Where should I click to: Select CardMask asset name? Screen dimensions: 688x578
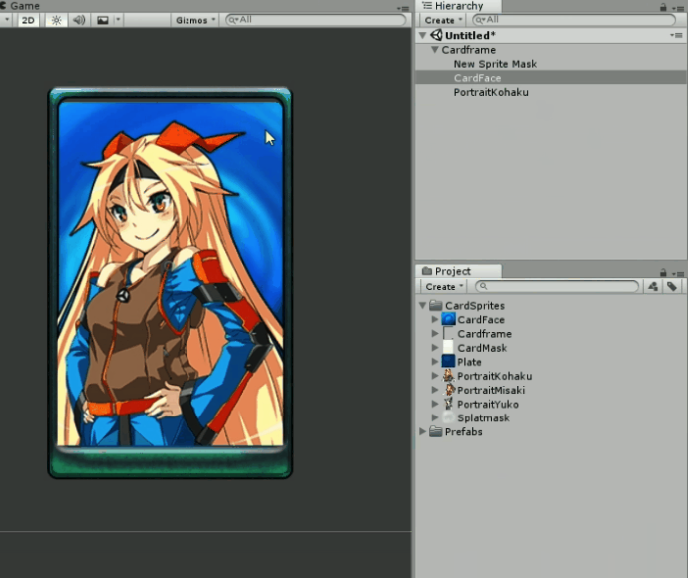(482, 348)
